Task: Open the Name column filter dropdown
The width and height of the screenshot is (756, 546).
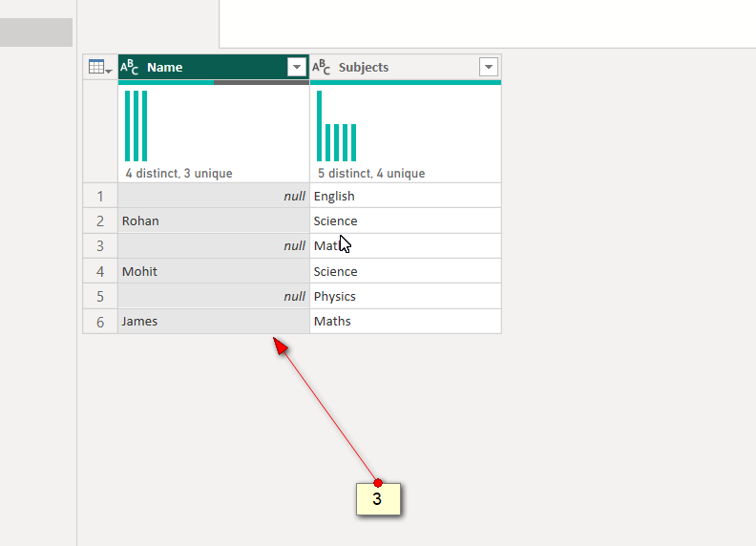Action: point(297,67)
